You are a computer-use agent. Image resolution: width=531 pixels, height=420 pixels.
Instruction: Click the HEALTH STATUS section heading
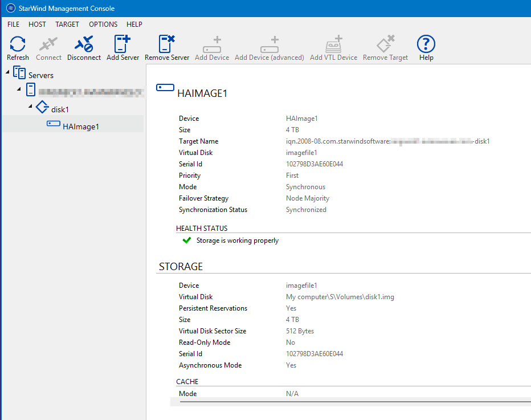coord(202,229)
